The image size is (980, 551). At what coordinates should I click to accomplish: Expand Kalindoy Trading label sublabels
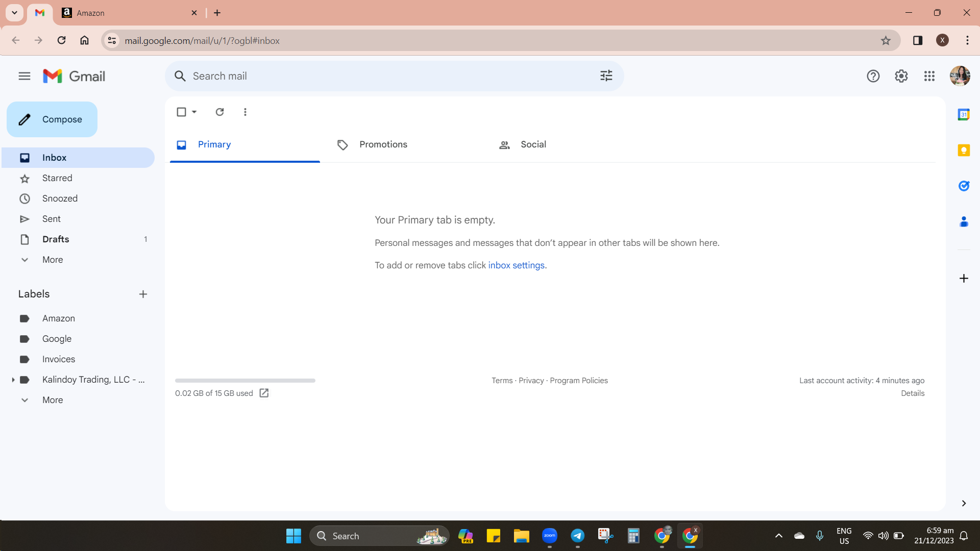[x=13, y=380]
